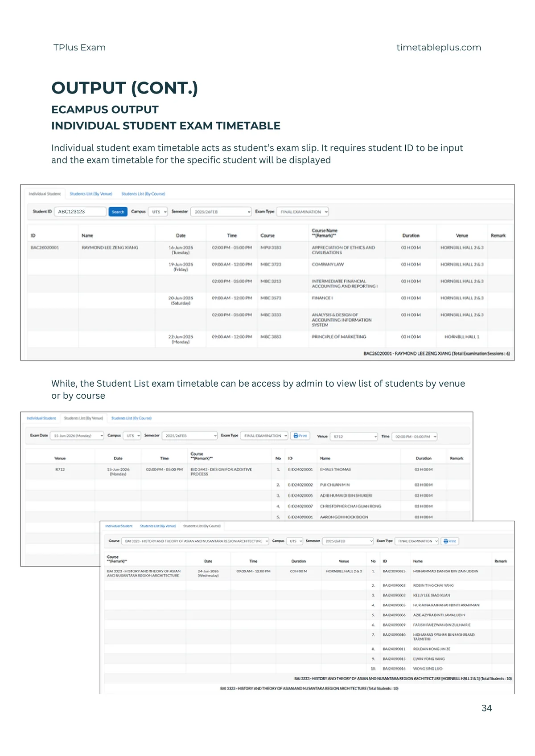Open Students List (By Venue) tab above Student ID field
This screenshot has width=535, height=756.
tap(91, 194)
